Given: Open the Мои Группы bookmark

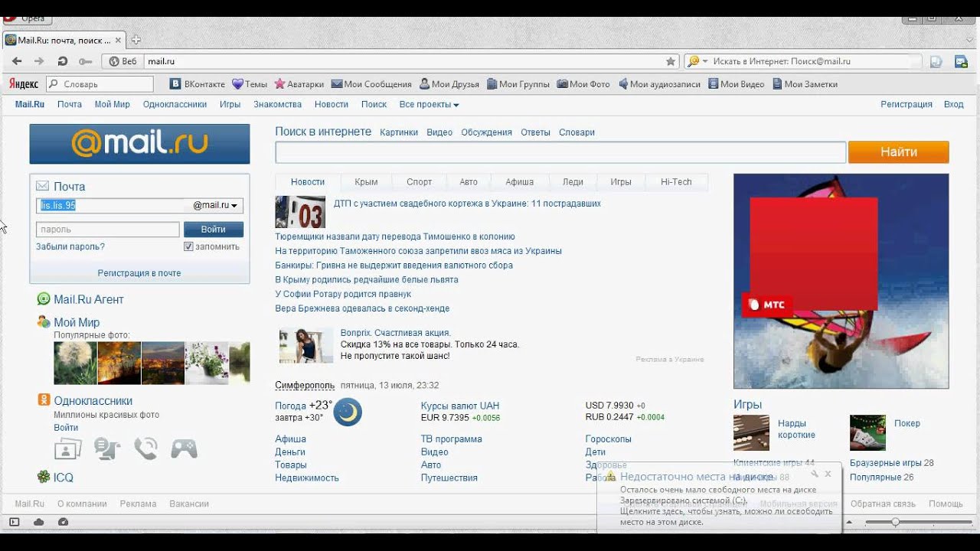Looking at the screenshot, I should [x=518, y=84].
